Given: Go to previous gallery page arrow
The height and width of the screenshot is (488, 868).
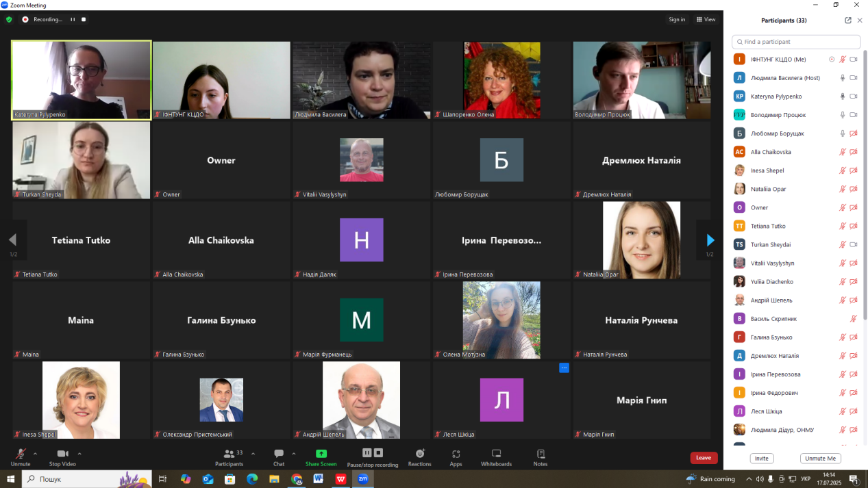Looking at the screenshot, I should [12, 240].
